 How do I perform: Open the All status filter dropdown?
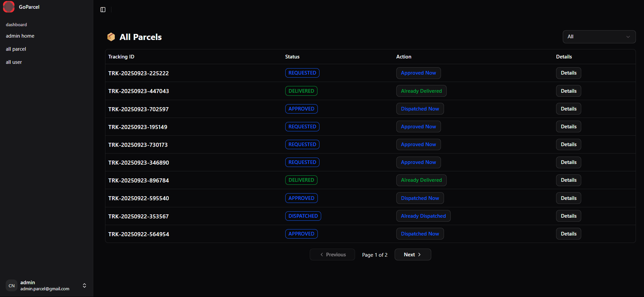pos(599,37)
